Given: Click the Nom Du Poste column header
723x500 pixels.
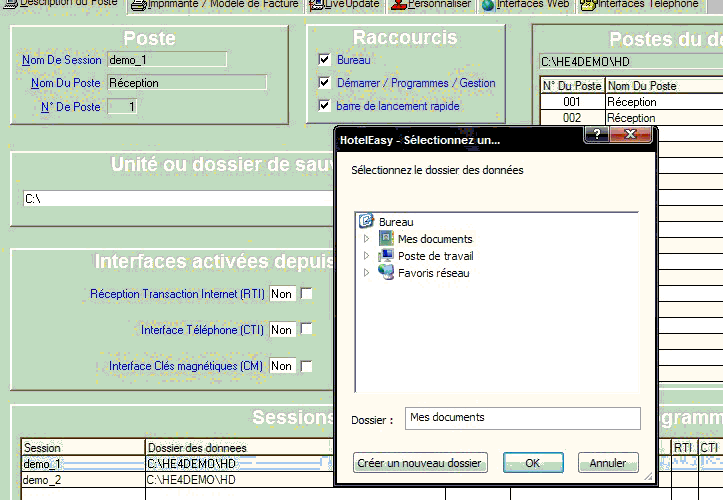Looking at the screenshot, I should (x=664, y=86).
